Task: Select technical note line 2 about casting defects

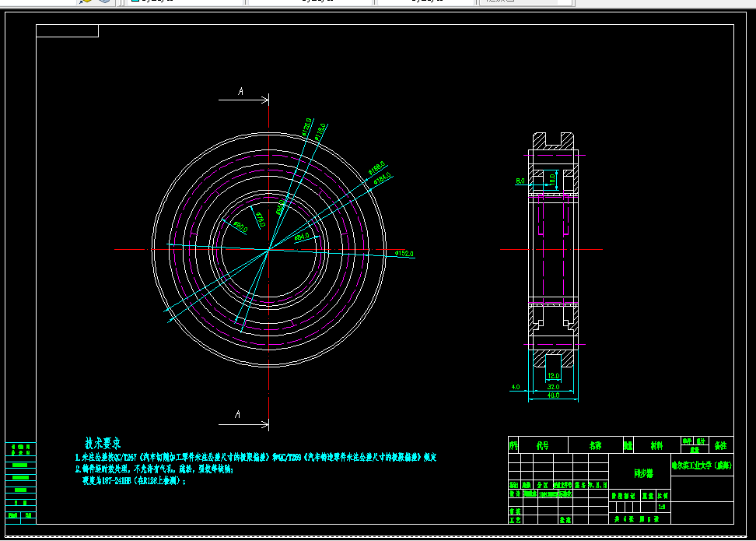Action: (x=154, y=469)
